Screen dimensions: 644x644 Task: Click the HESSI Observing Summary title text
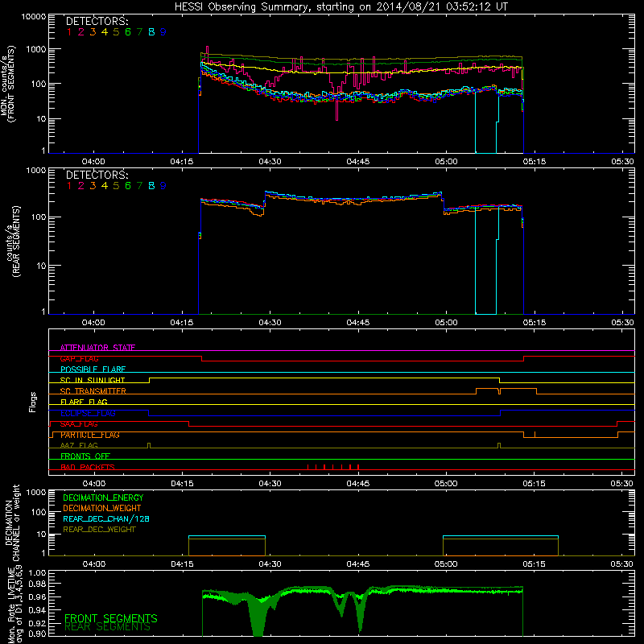(341, 7)
